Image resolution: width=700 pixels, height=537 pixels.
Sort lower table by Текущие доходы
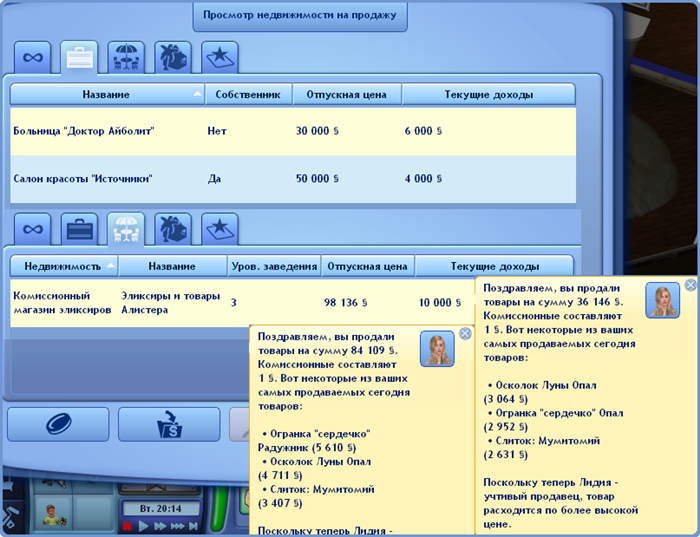pos(494,266)
